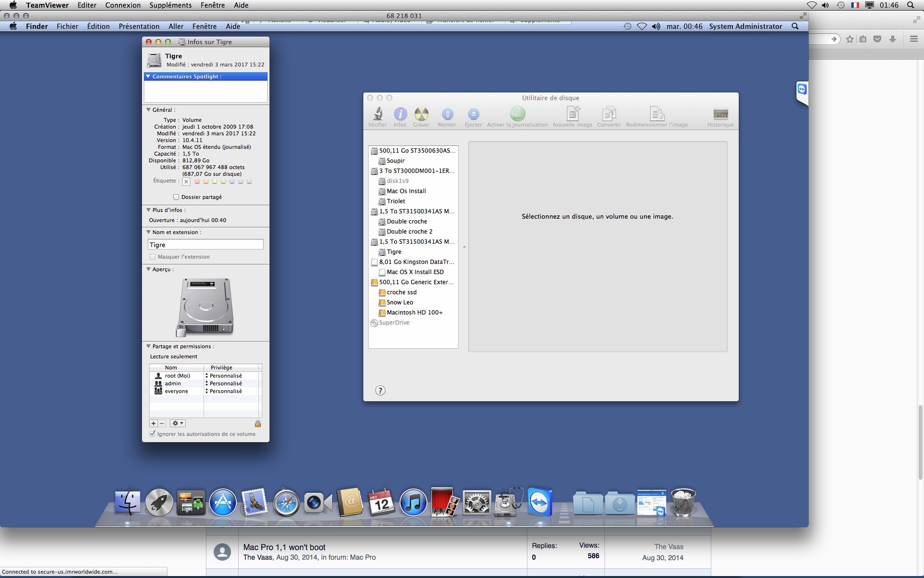
Task: Open Finder from the Dock
Action: [128, 502]
